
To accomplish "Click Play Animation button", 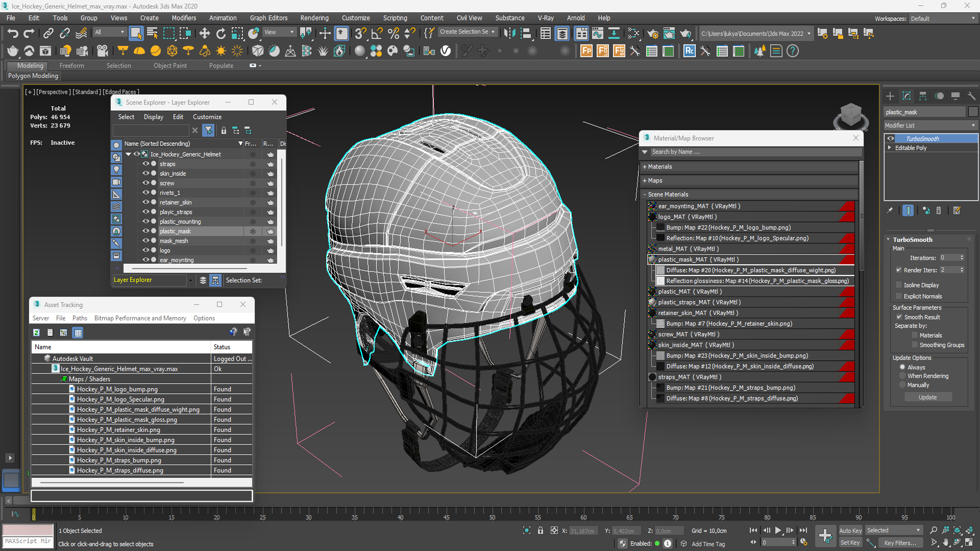I will pos(778,531).
